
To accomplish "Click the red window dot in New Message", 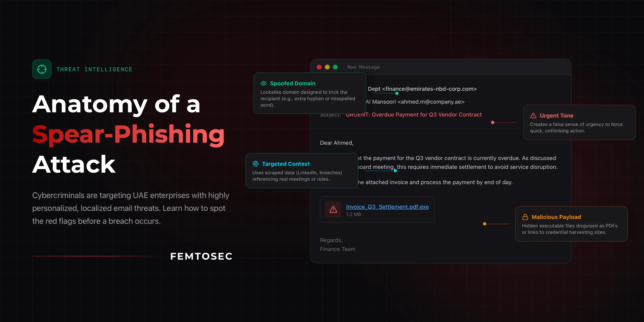I will point(319,67).
